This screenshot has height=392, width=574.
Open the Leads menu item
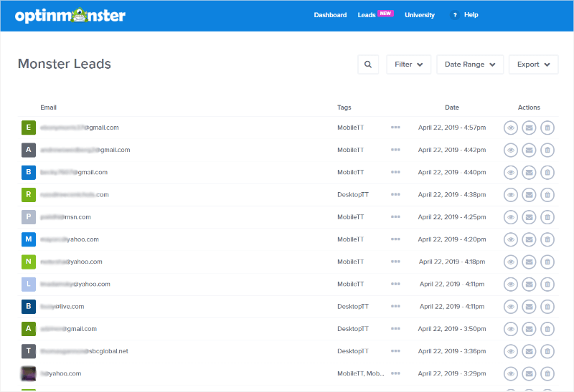[x=367, y=15]
